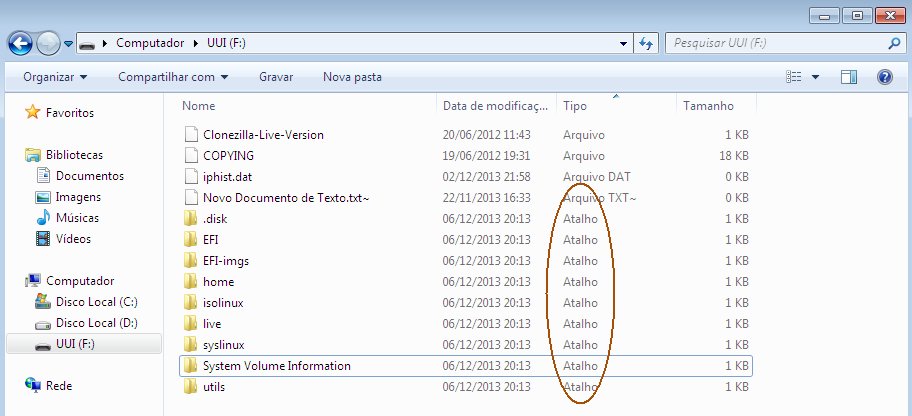Open the view options dropdown arrow
The width and height of the screenshot is (912, 416).
coord(816,77)
